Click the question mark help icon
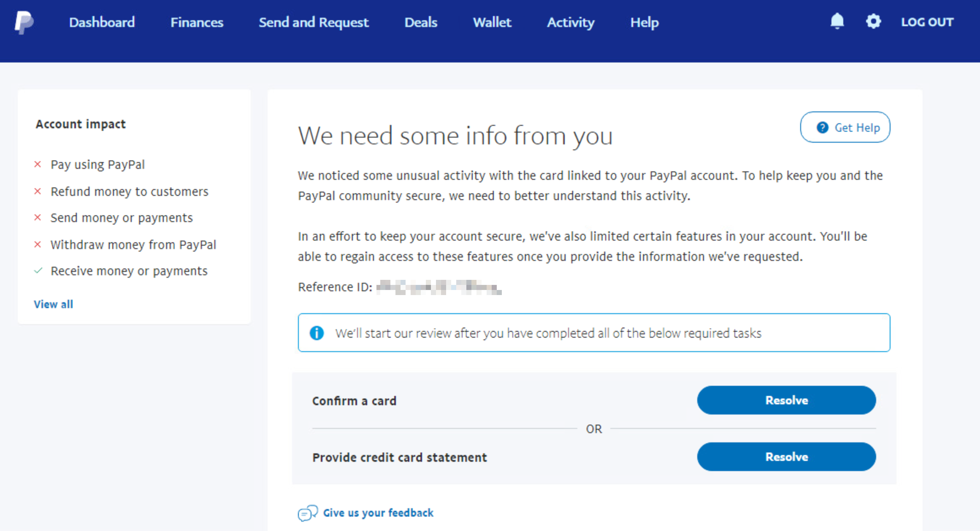980x531 pixels. click(x=822, y=127)
